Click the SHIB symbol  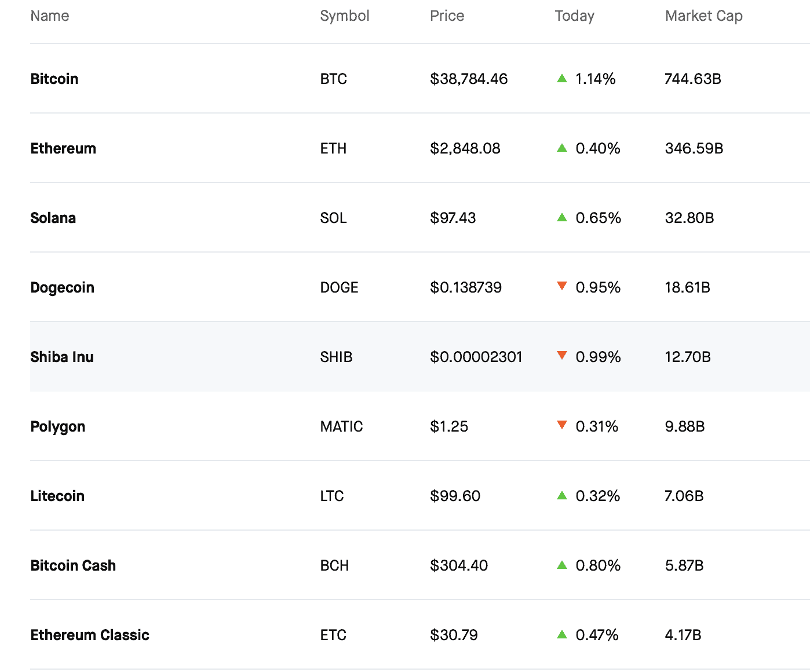336,357
